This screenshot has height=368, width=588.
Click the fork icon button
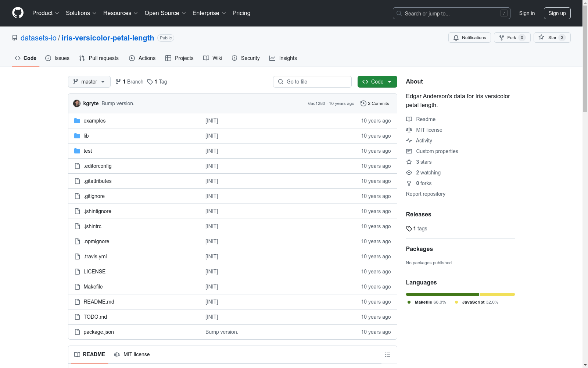(x=502, y=38)
